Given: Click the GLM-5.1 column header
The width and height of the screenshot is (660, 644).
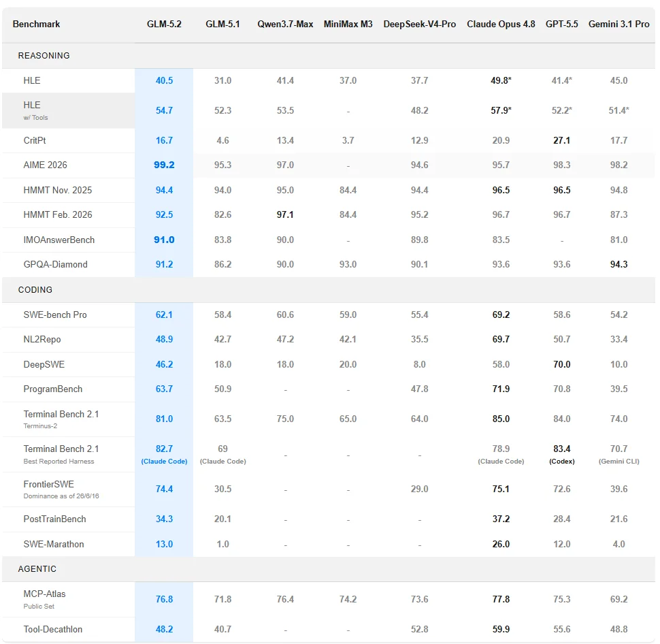Looking at the screenshot, I should coord(222,24).
